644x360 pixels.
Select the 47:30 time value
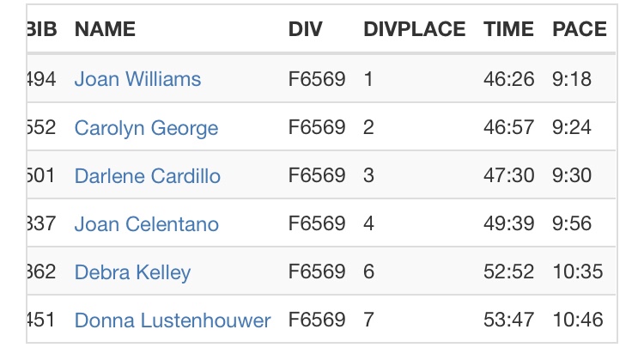(507, 176)
